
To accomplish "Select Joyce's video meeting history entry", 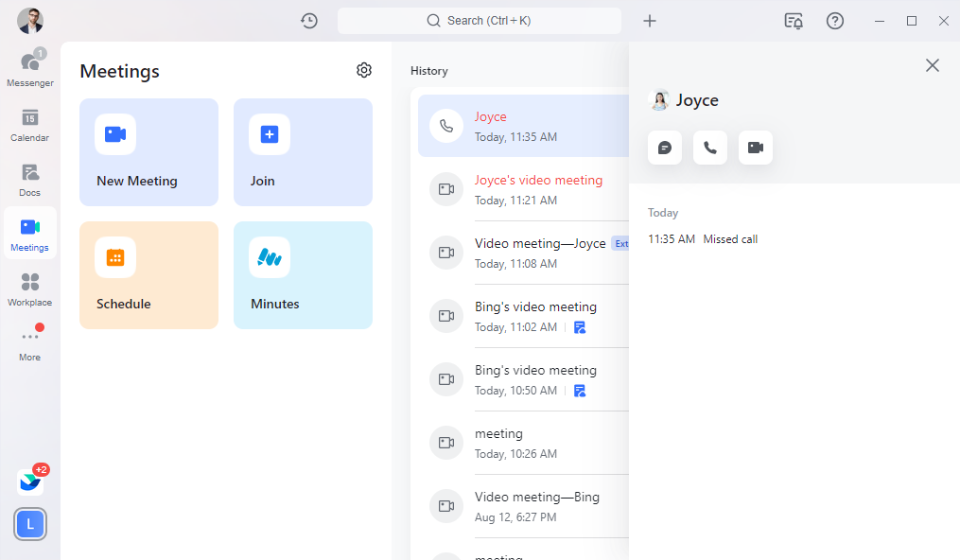I will coord(538,189).
